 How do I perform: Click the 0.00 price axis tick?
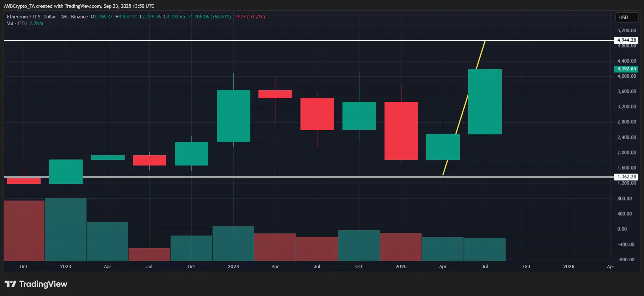tap(622, 229)
